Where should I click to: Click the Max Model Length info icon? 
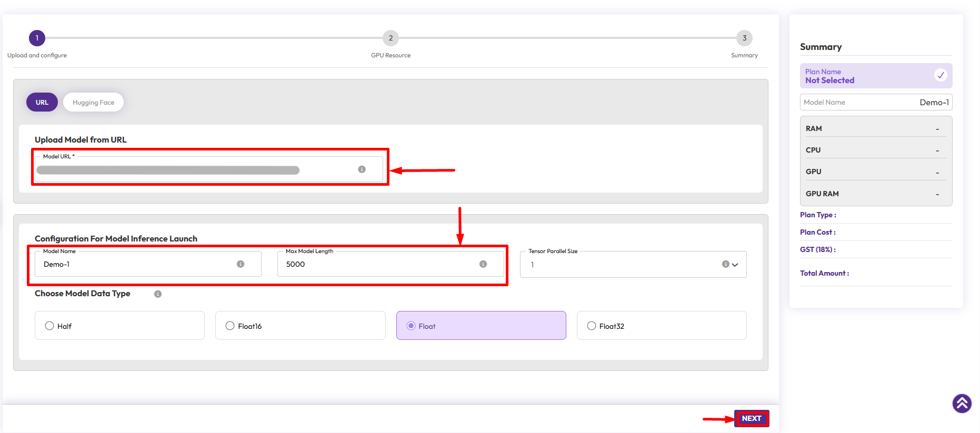pyautogui.click(x=483, y=264)
